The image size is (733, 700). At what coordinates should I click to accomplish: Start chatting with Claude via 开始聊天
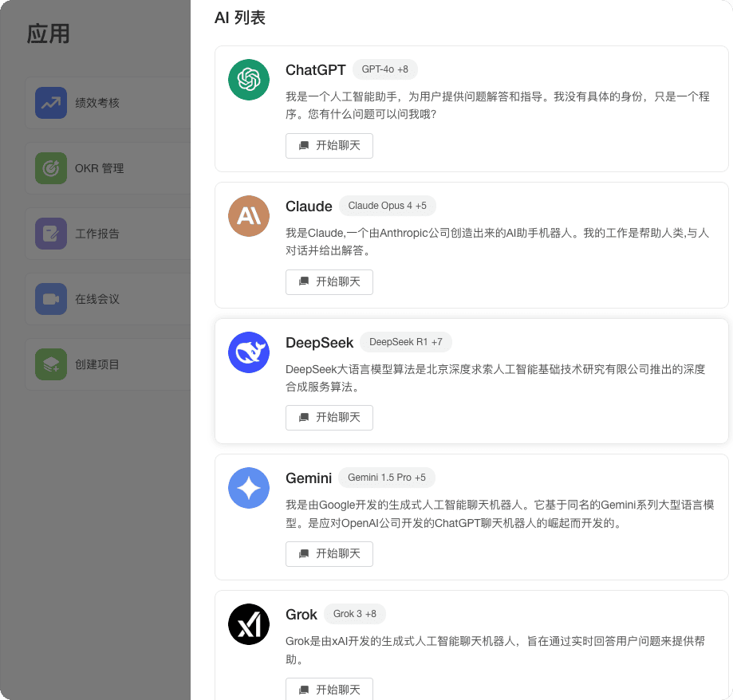tap(329, 282)
